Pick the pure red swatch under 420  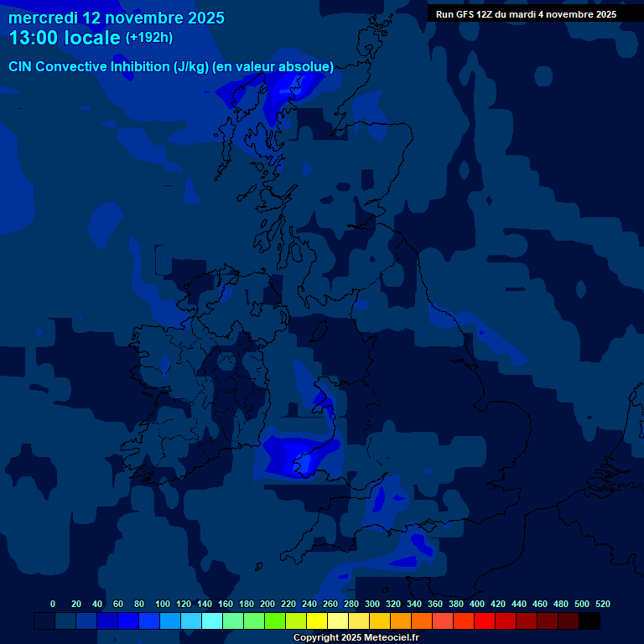pos(485,621)
